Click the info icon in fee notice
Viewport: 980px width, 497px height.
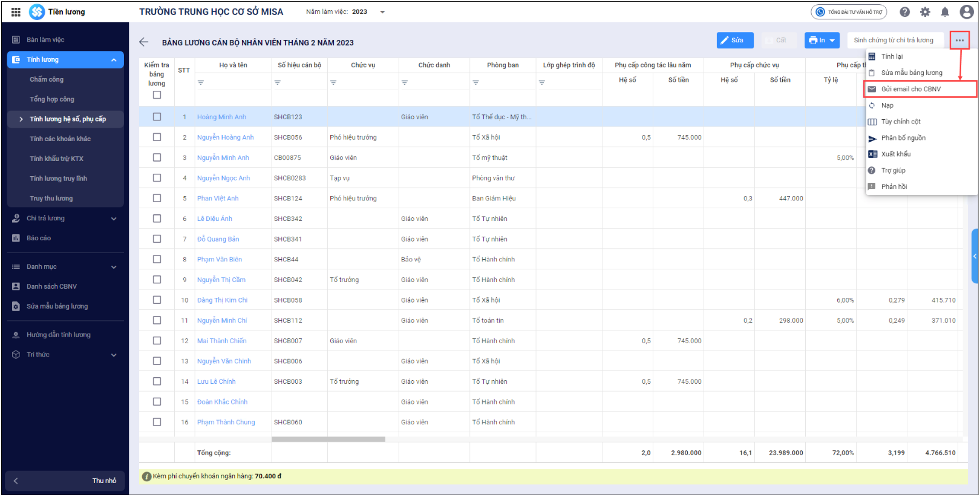146,476
